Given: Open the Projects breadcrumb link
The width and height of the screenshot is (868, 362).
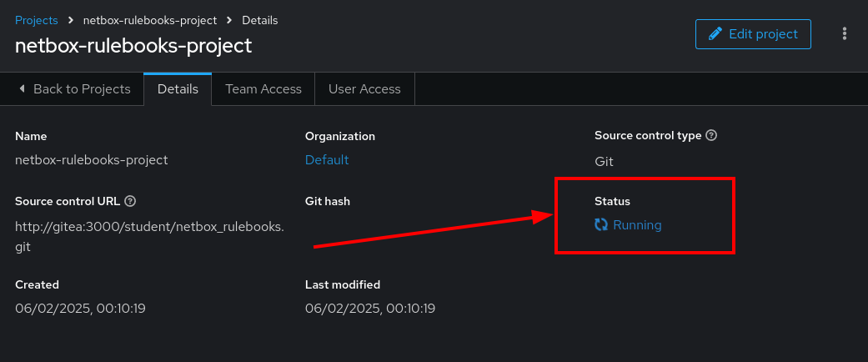Looking at the screenshot, I should (x=37, y=21).
